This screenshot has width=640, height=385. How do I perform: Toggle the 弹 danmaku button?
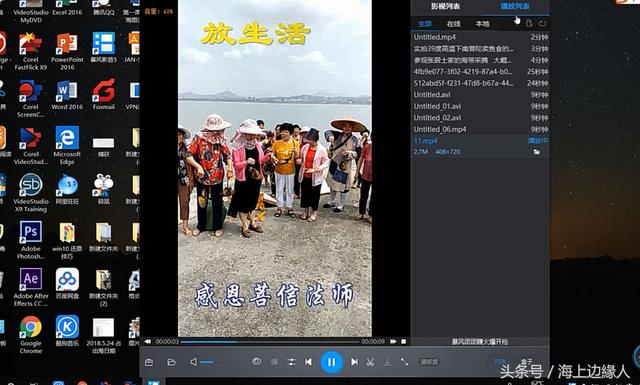point(274,362)
